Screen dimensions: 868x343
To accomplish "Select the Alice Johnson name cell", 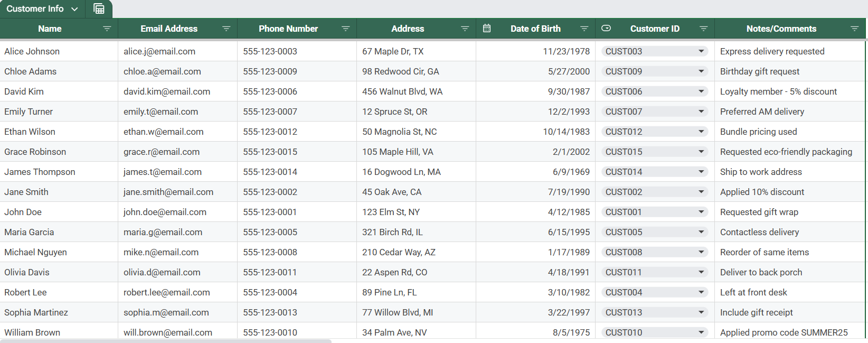I will pyautogui.click(x=59, y=51).
